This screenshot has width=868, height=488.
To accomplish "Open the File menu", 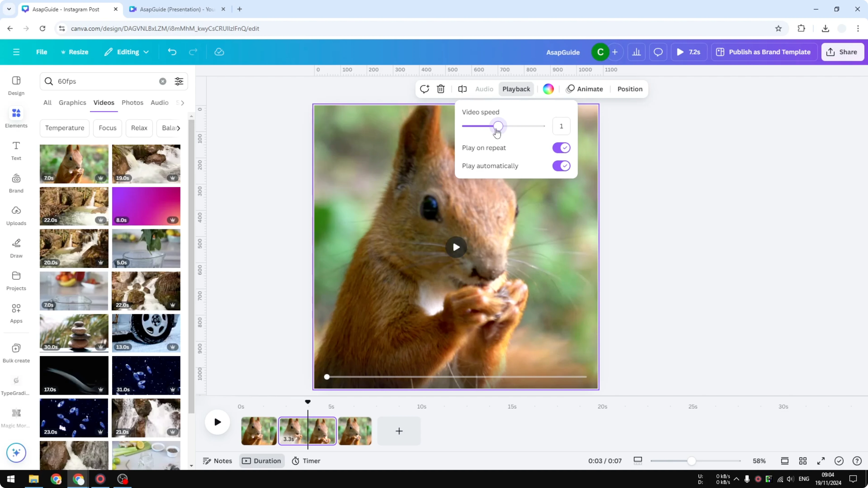I will coord(42,52).
